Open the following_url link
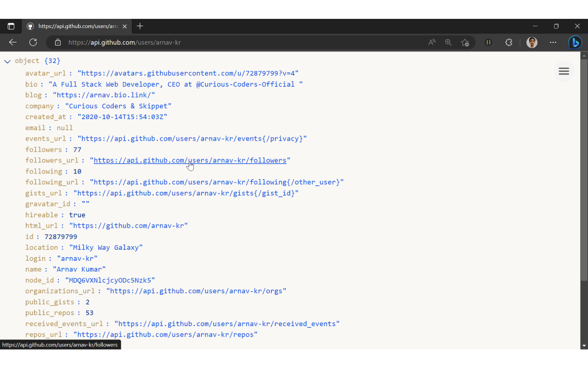 tap(217, 182)
